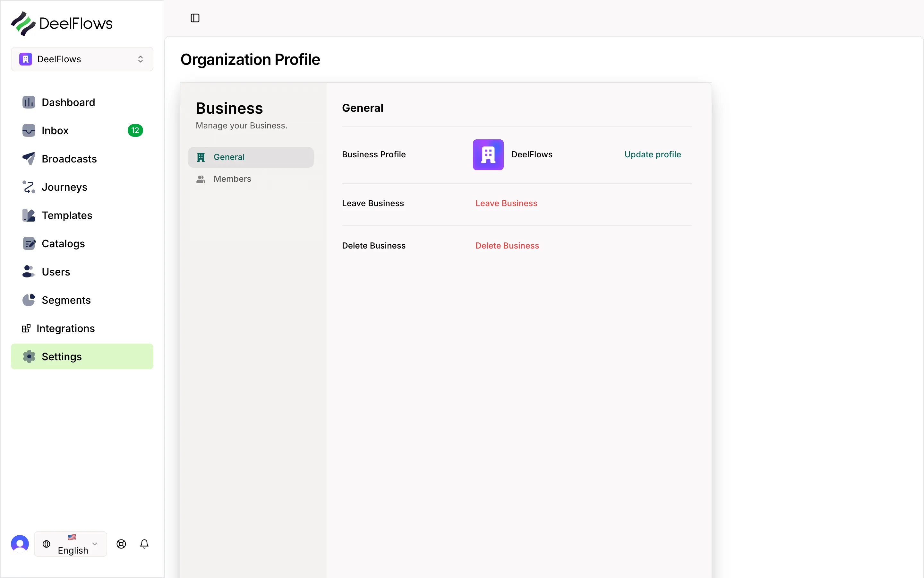
Task: Select Settings in sidebar
Action: pyautogui.click(x=82, y=357)
